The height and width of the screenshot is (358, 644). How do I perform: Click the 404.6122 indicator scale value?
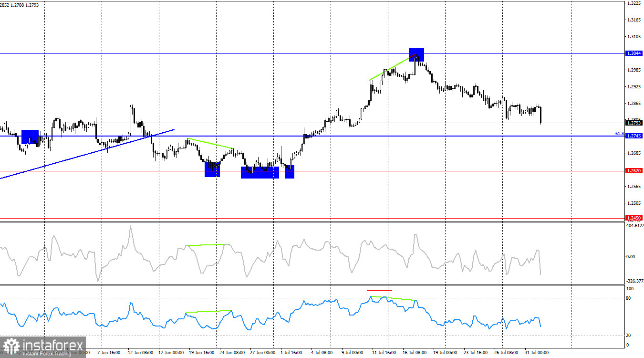(635, 226)
